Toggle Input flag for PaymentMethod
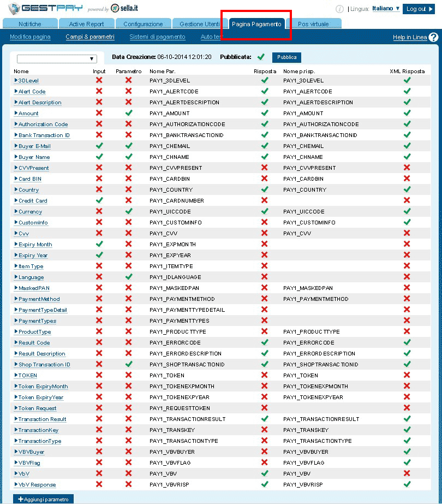442x504 pixels. click(99, 299)
